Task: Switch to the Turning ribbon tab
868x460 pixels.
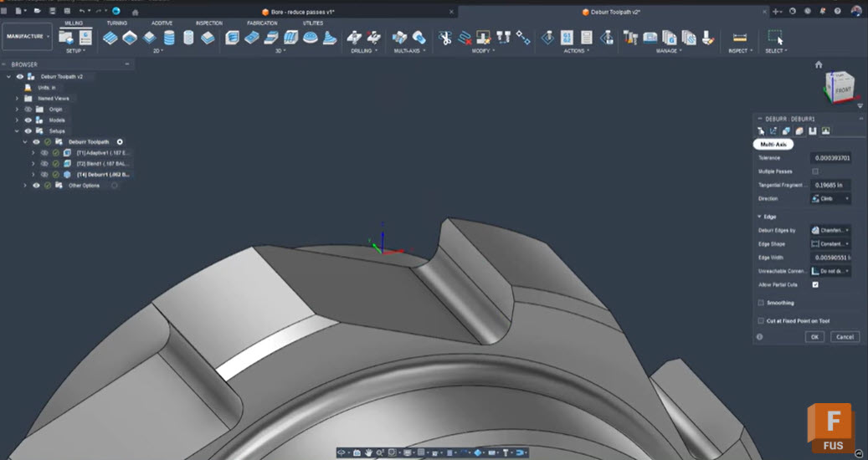Action: pyautogui.click(x=117, y=23)
